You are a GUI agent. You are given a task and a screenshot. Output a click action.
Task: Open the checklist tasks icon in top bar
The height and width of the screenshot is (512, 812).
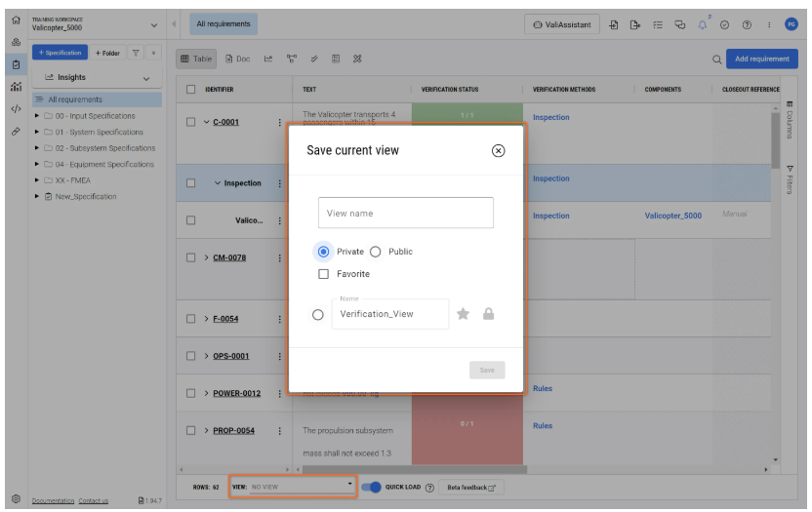(x=658, y=24)
